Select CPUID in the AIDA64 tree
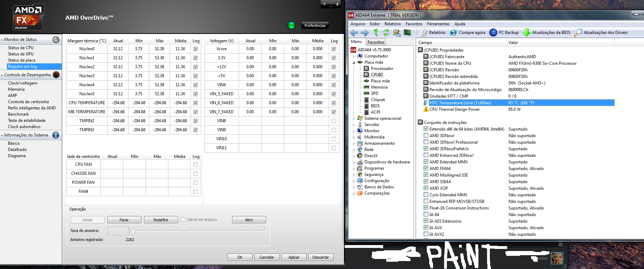The image size is (644, 269). 377,75
